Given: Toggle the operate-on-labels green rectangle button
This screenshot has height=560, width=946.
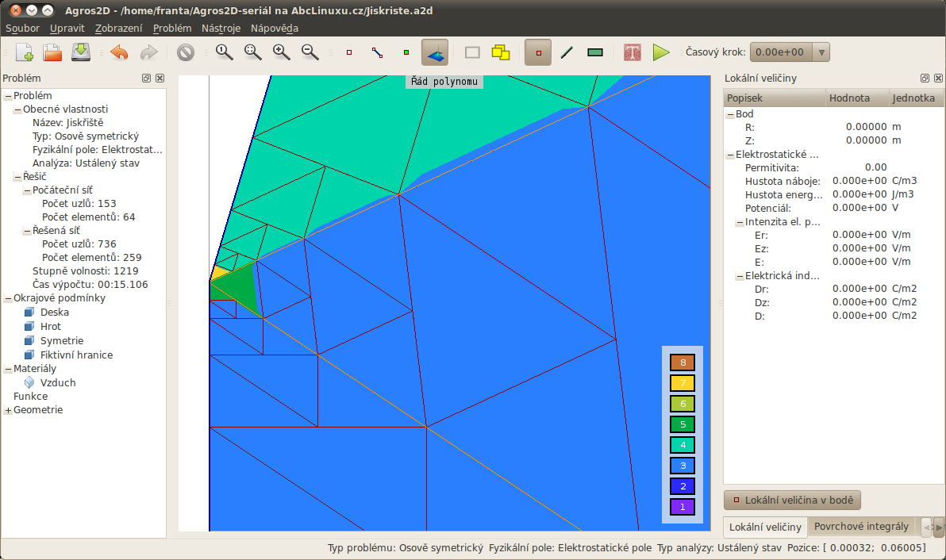Looking at the screenshot, I should (x=595, y=52).
